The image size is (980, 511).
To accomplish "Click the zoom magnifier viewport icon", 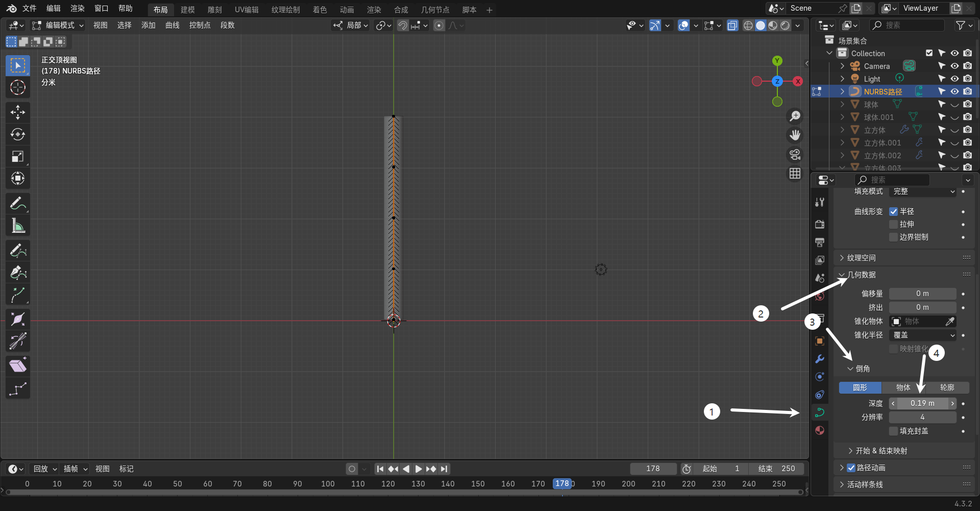I will tap(795, 116).
